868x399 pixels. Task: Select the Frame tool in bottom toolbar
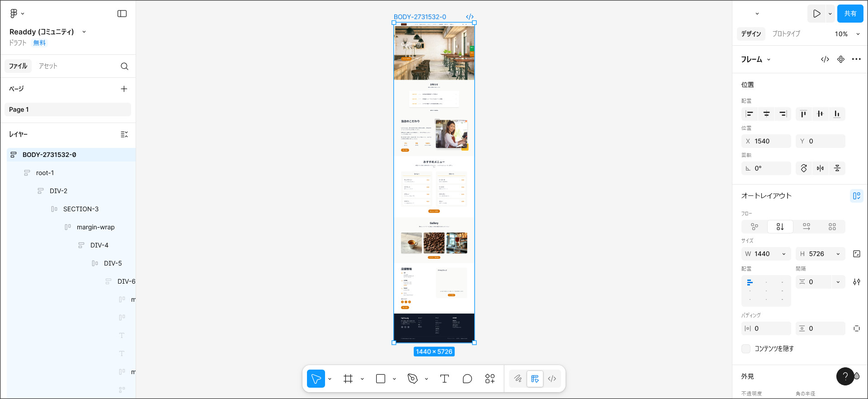348,379
